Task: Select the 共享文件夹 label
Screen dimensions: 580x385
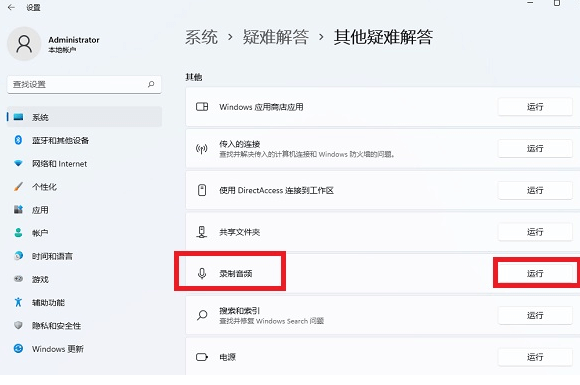Action: coord(240,232)
